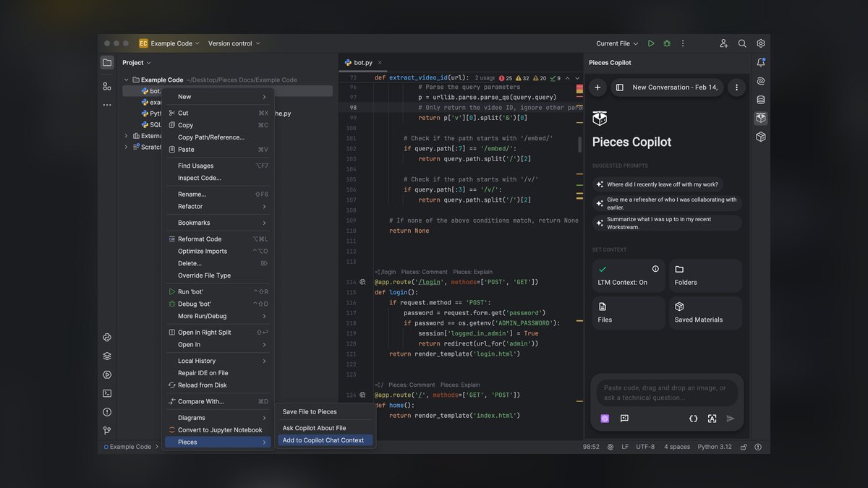This screenshot has height=488, width=868.
Task: Select prompt 'Summarize what I was up to'
Action: click(667, 223)
